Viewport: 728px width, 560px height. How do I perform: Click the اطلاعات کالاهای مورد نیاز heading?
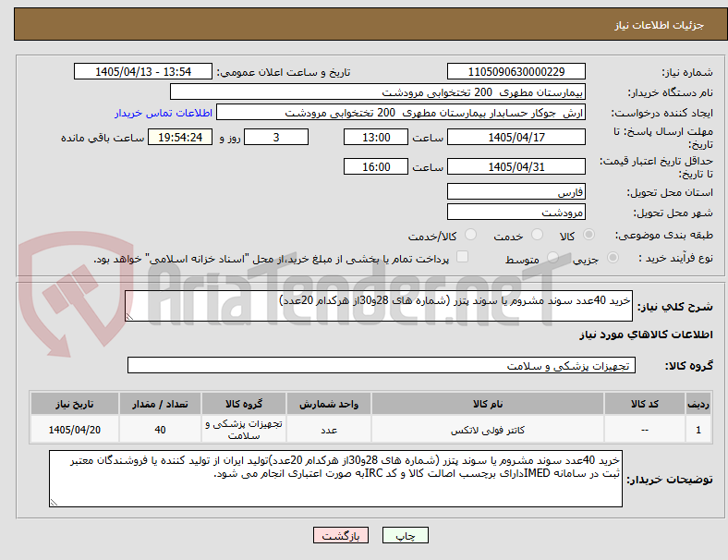click(x=646, y=335)
